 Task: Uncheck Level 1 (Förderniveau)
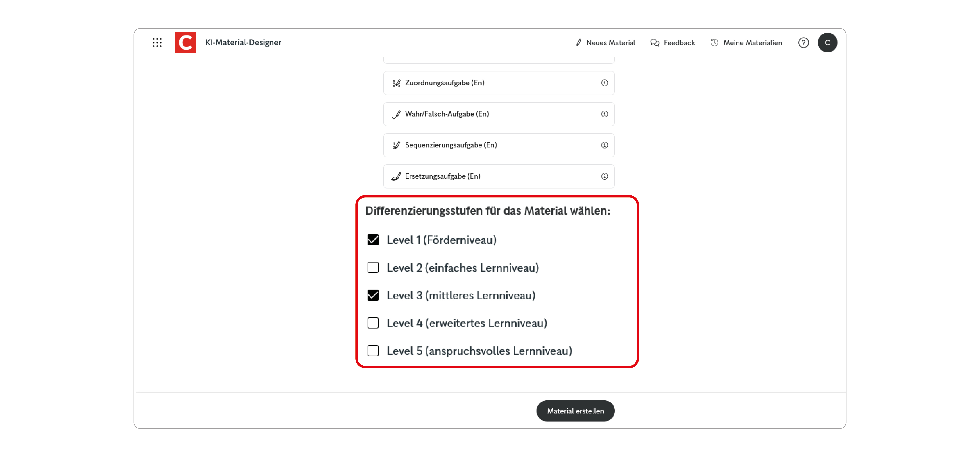point(373,239)
